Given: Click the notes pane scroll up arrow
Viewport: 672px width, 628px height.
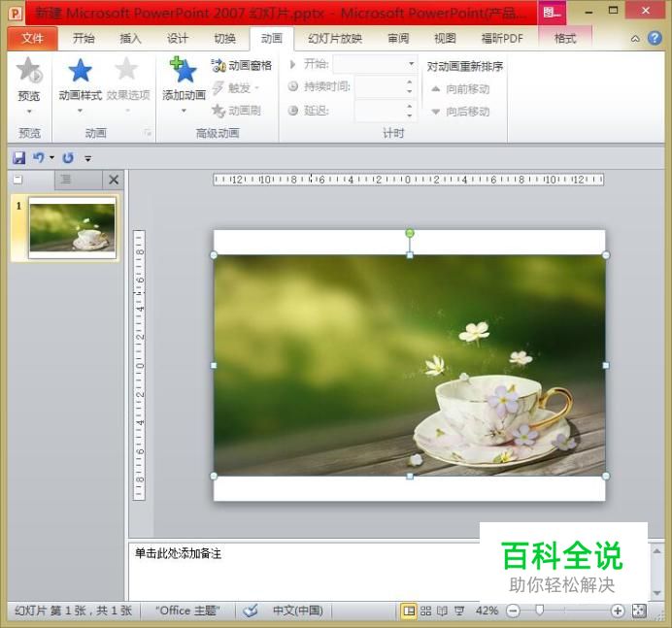Looking at the screenshot, I should [657, 550].
